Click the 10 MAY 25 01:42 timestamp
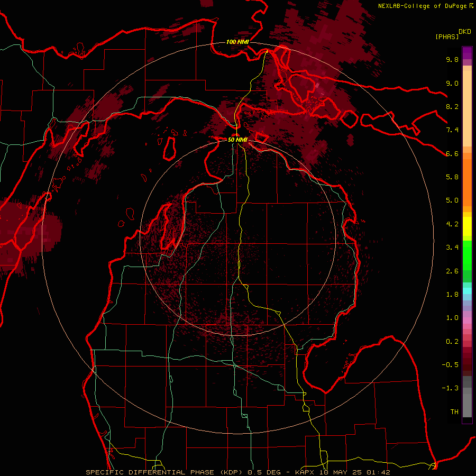 (x=354, y=472)
